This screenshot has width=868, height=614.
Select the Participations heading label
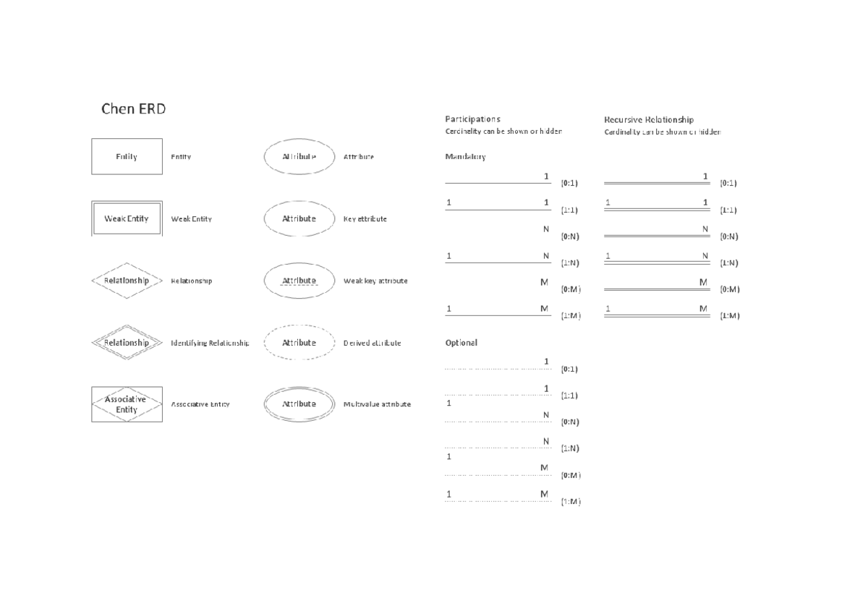point(472,119)
